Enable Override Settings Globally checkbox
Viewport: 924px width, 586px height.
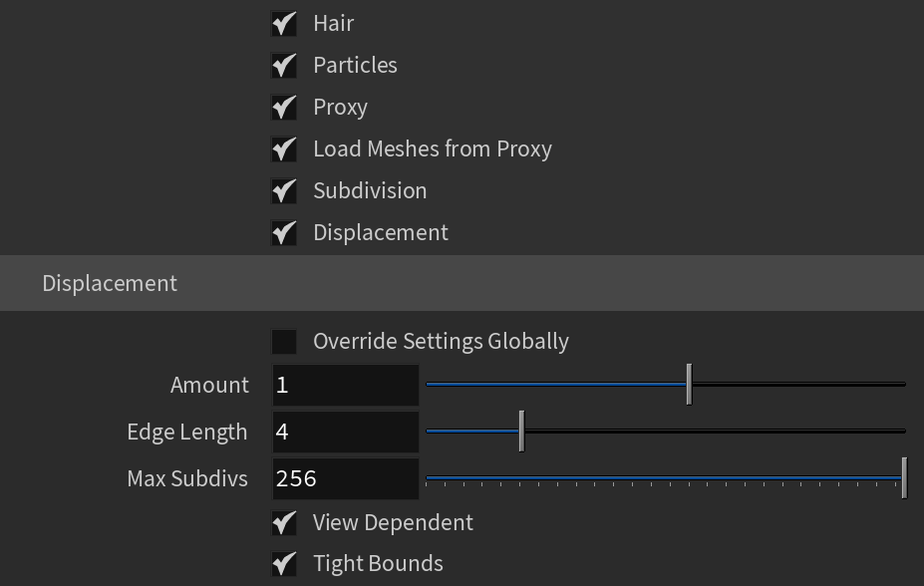284,342
